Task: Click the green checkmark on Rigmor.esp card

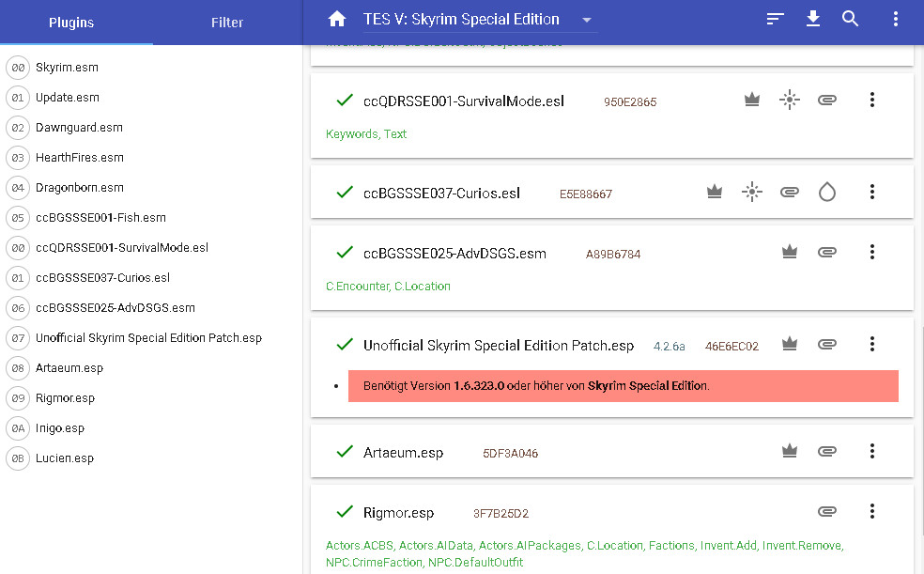Action: click(344, 512)
